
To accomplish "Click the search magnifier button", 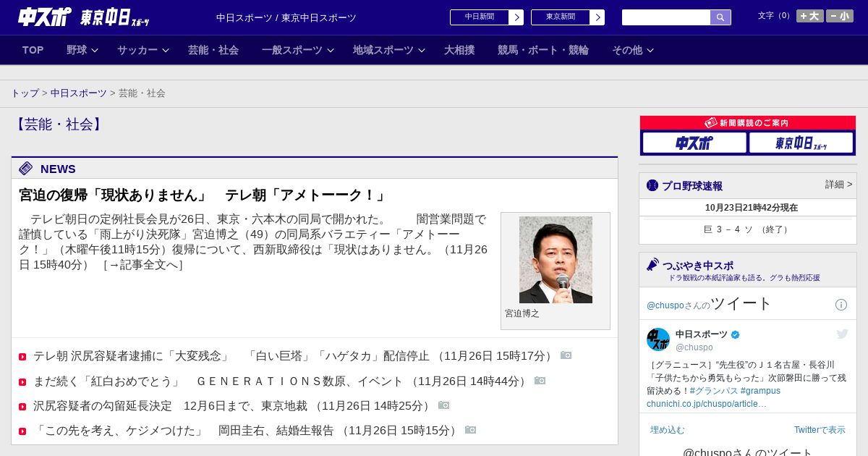I will [720, 17].
